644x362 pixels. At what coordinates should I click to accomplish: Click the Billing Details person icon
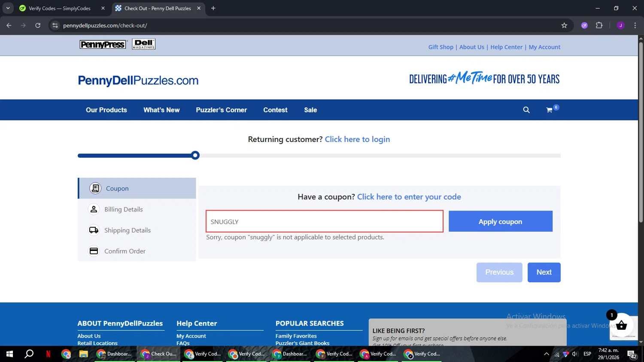[x=94, y=209]
